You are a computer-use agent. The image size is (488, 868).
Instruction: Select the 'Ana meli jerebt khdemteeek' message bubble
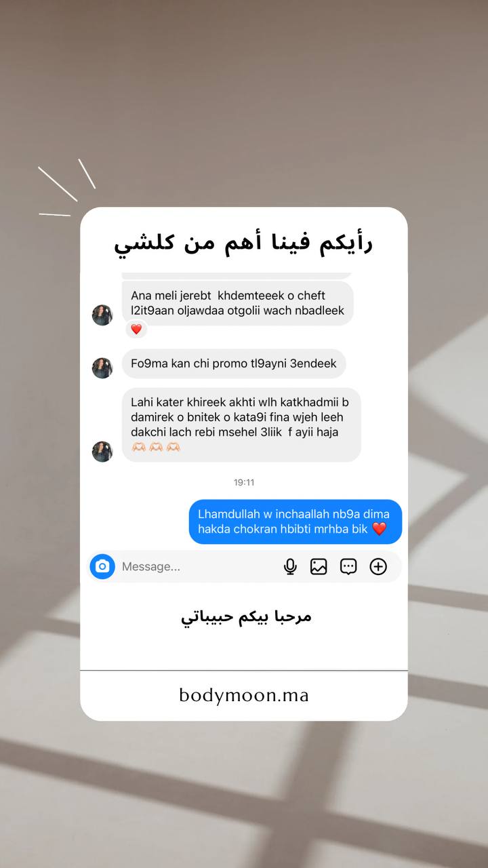[x=238, y=303]
